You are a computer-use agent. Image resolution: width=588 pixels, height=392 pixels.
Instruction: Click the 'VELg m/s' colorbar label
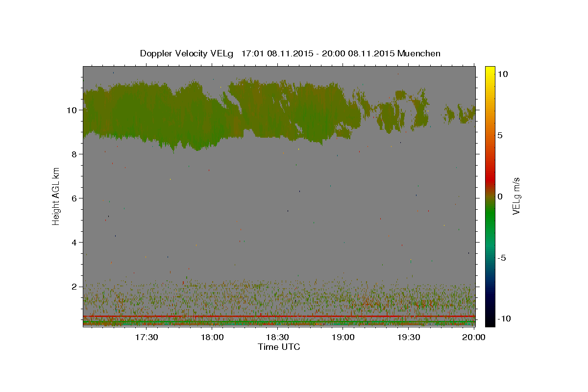516,196
